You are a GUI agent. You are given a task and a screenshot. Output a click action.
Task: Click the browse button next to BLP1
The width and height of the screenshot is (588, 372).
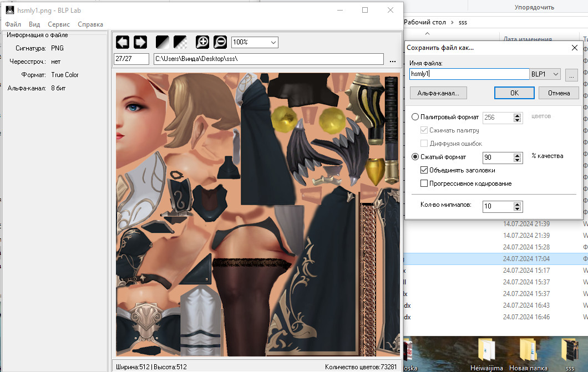click(x=571, y=75)
